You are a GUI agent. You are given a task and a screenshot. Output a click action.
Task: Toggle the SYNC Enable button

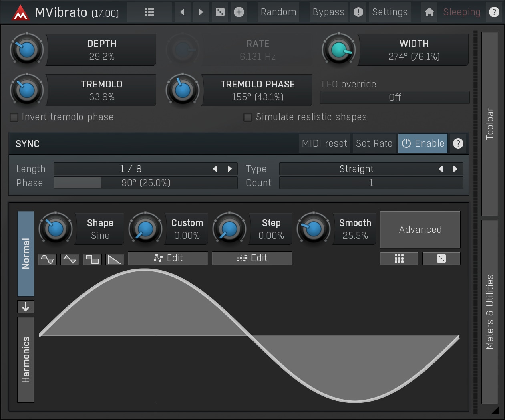pos(423,143)
